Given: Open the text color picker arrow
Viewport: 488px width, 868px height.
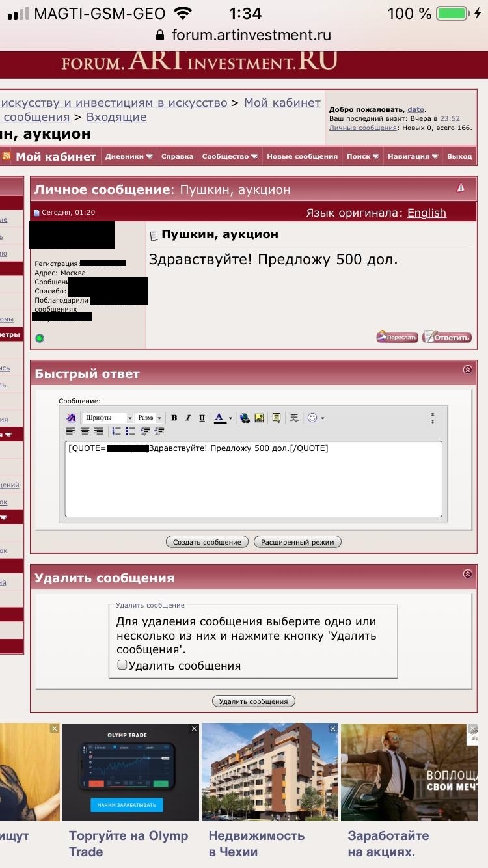Looking at the screenshot, I should 230,418.
